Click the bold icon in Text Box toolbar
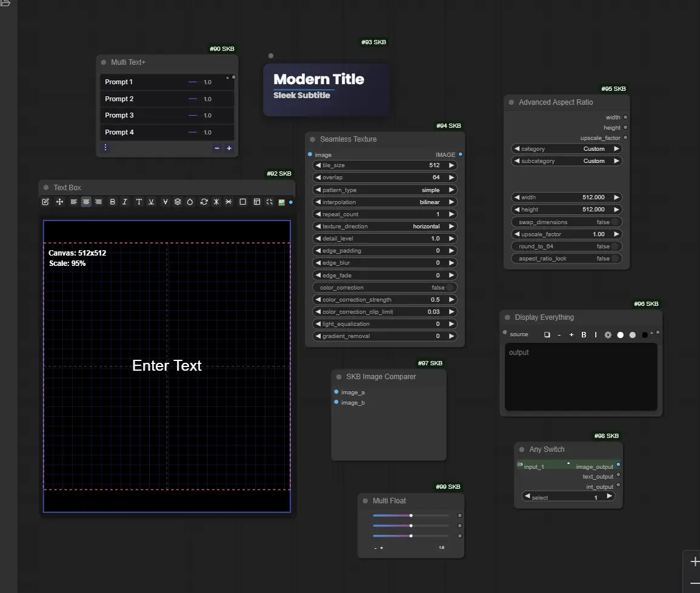700x593 pixels. click(113, 202)
